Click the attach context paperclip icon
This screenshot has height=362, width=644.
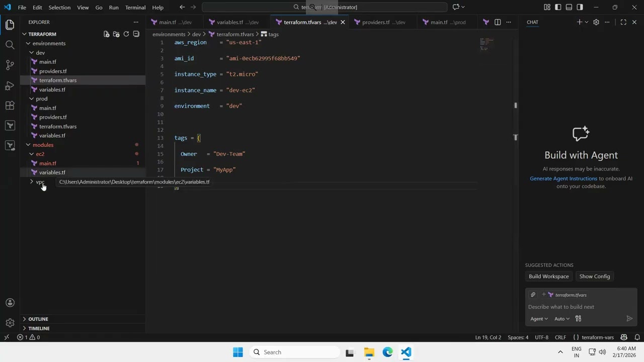pos(533,295)
